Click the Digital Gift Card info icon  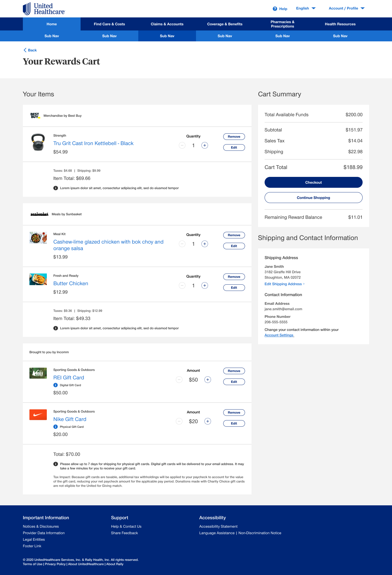coord(56,385)
